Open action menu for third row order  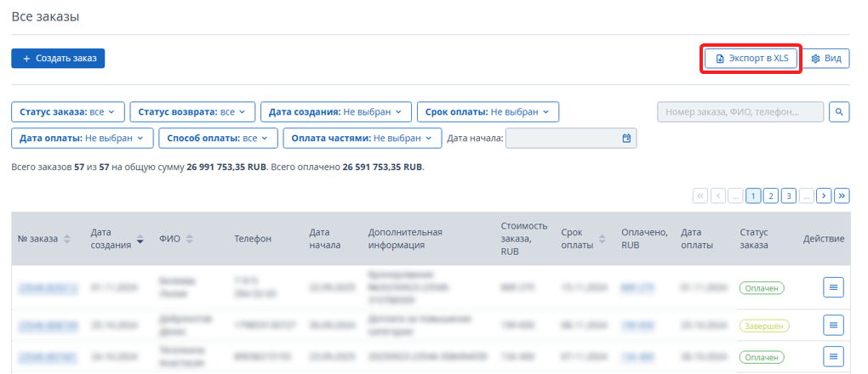(x=833, y=356)
